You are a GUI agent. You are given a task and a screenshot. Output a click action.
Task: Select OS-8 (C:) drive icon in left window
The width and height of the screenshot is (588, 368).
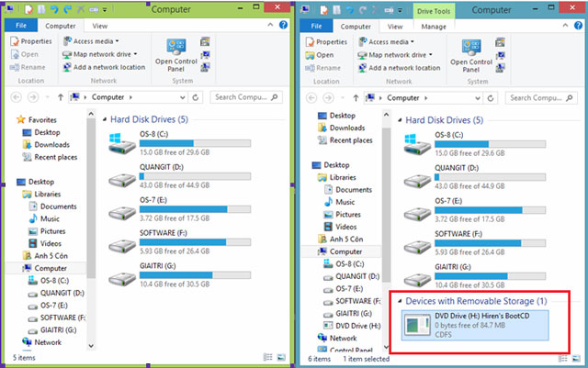click(122, 143)
